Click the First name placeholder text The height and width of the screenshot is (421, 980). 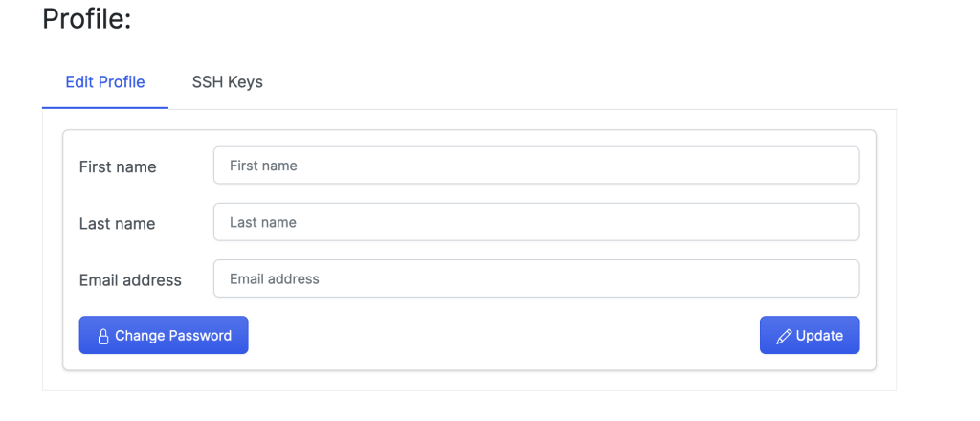click(x=263, y=166)
